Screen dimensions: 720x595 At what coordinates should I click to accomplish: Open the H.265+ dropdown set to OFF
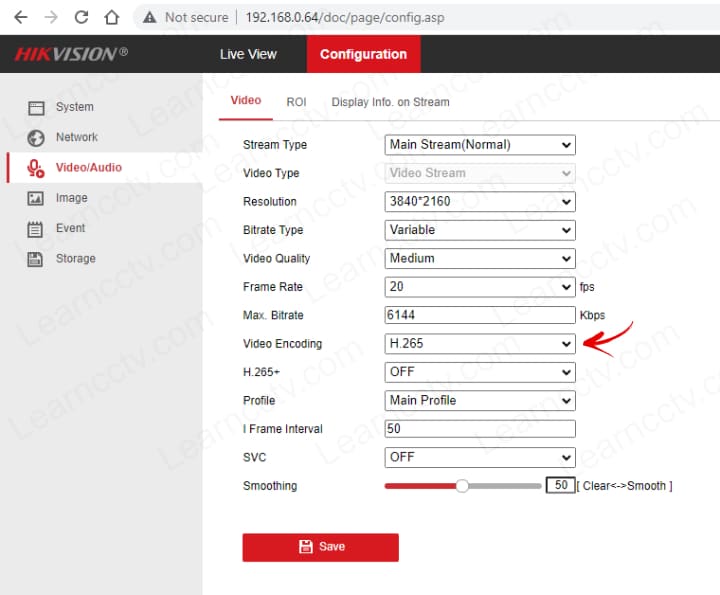pos(480,372)
